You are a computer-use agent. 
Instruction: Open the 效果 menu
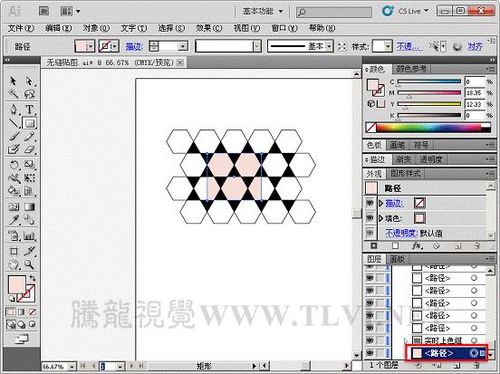(x=209, y=28)
